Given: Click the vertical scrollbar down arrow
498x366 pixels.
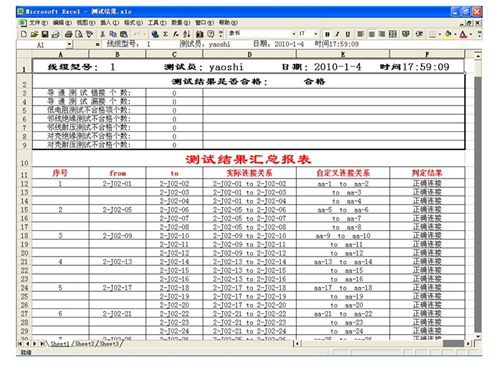Looking at the screenshot, I should pyautogui.click(x=478, y=336).
